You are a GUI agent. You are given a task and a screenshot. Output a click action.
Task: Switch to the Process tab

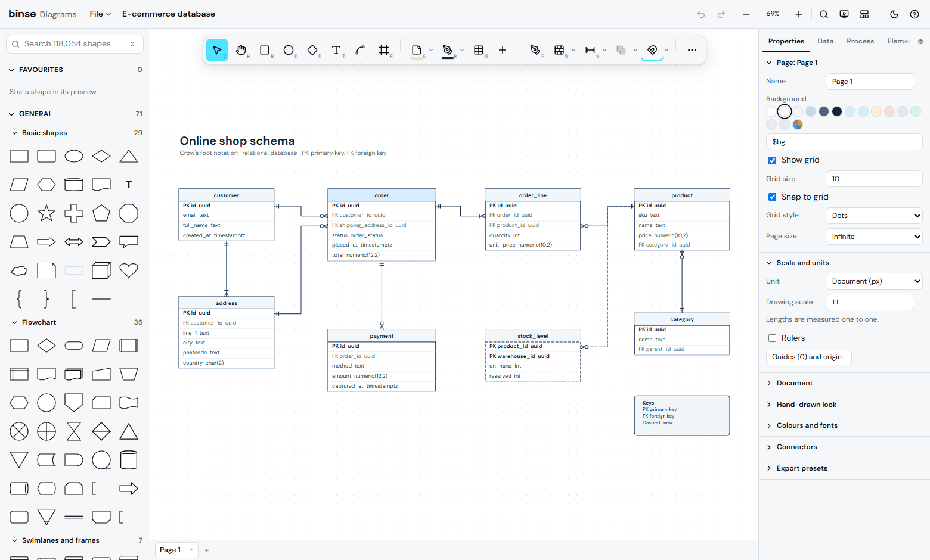860,41
